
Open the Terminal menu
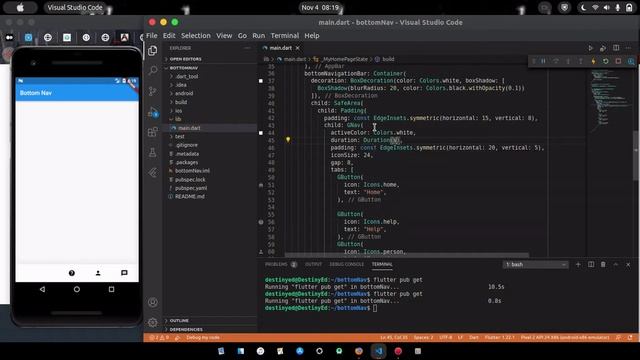285,36
